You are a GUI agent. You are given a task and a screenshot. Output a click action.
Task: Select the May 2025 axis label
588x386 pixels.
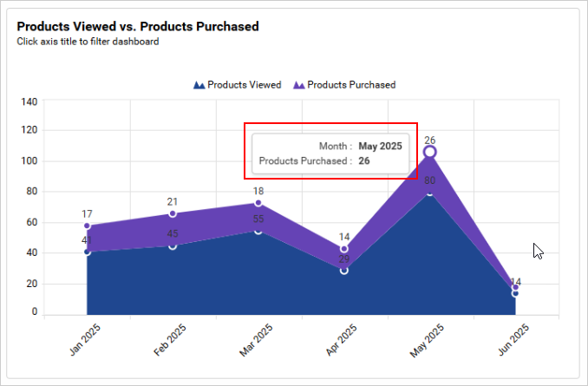[428, 338]
